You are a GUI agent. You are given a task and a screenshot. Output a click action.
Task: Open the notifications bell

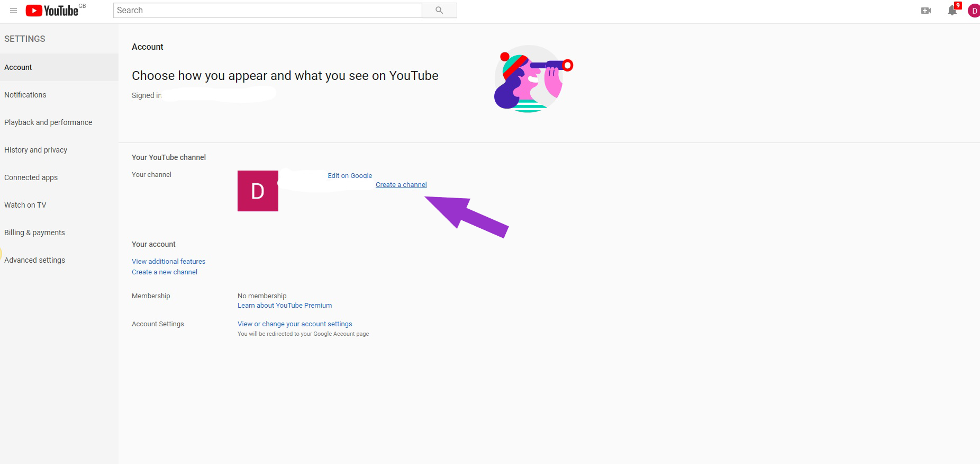(x=952, y=11)
